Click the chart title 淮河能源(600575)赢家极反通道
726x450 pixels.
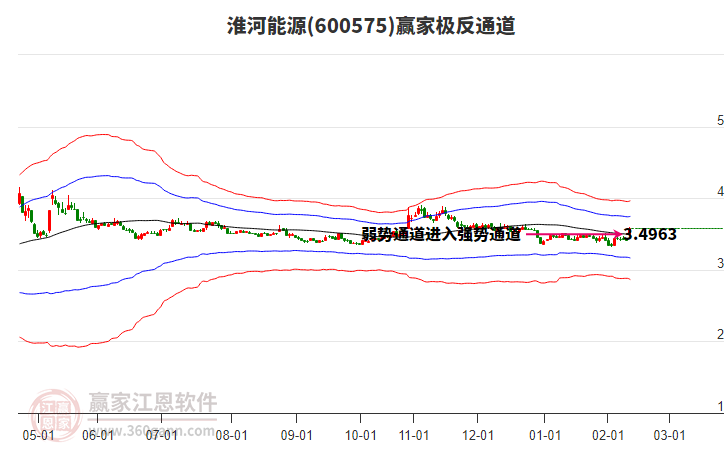371,25
